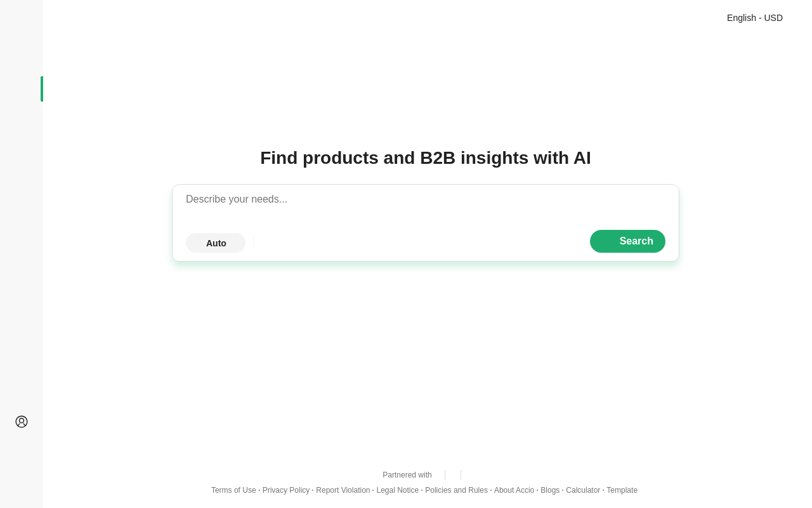812x508 pixels.
Task: Open the Privacy Policy link
Action: coord(286,490)
